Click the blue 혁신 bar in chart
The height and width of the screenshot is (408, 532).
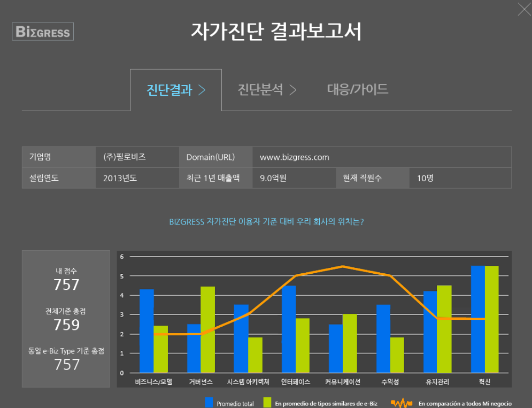477,319
